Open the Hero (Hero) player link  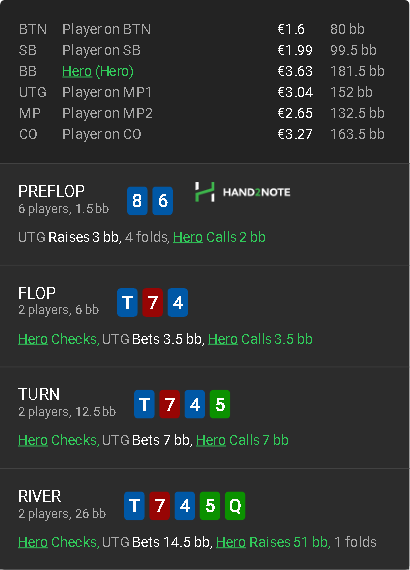pyautogui.click(x=98, y=71)
